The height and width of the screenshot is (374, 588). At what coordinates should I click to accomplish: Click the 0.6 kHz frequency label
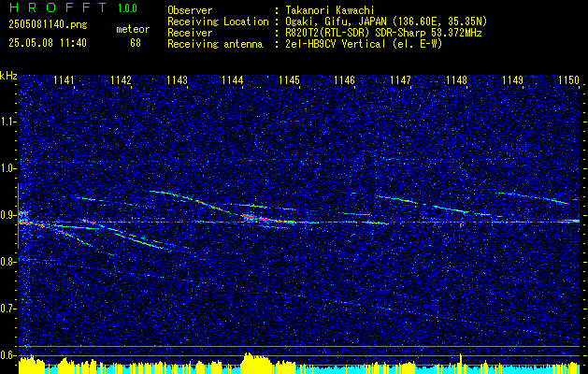pos(7,355)
